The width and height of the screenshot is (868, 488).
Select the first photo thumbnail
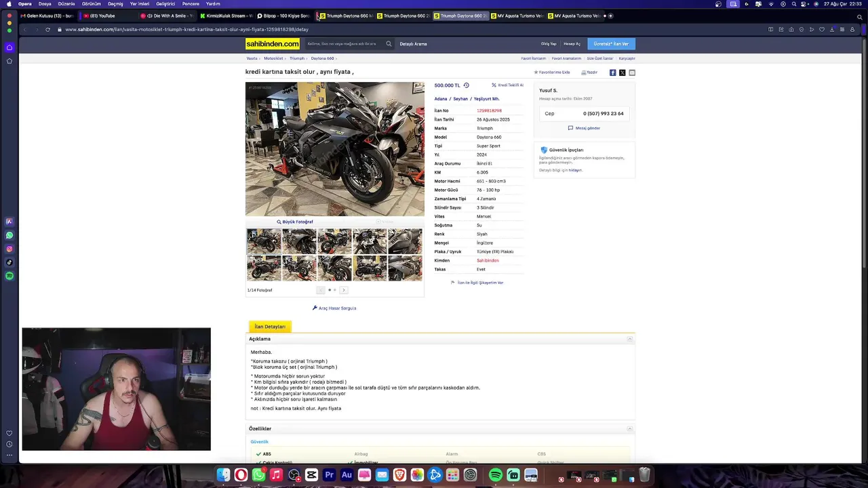pyautogui.click(x=264, y=241)
